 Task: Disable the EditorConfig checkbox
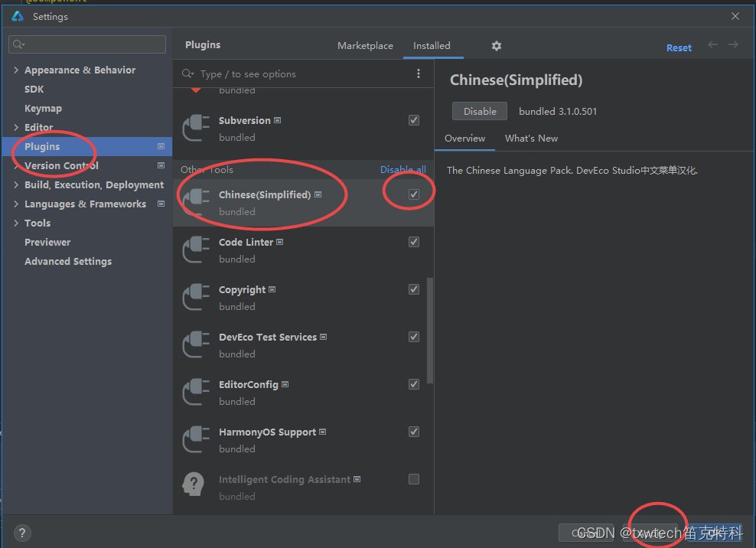click(414, 383)
